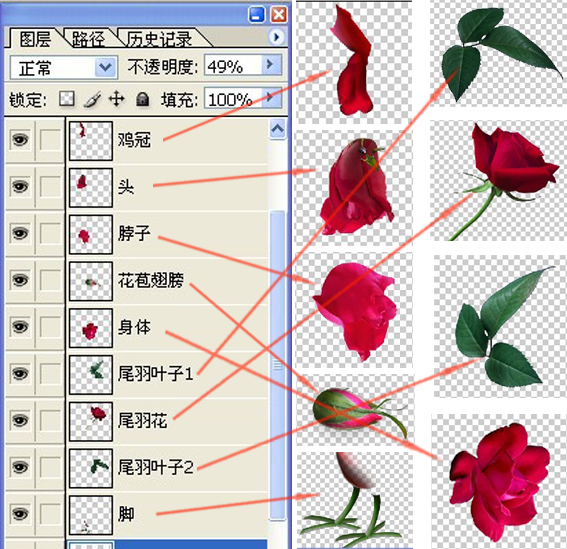Screen dimensions: 567x549
Task: Click the link box of the 脖子 layer
Action: point(50,233)
